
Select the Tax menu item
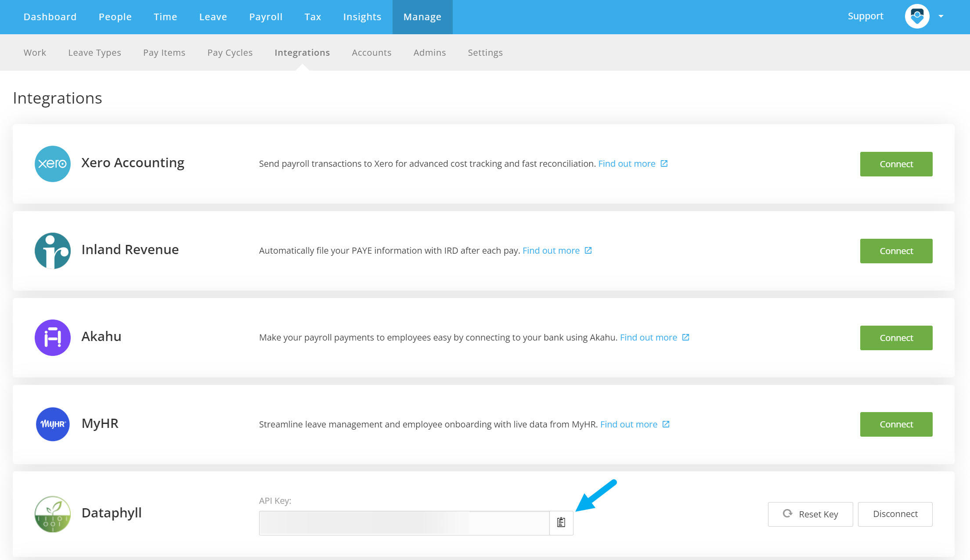click(313, 17)
